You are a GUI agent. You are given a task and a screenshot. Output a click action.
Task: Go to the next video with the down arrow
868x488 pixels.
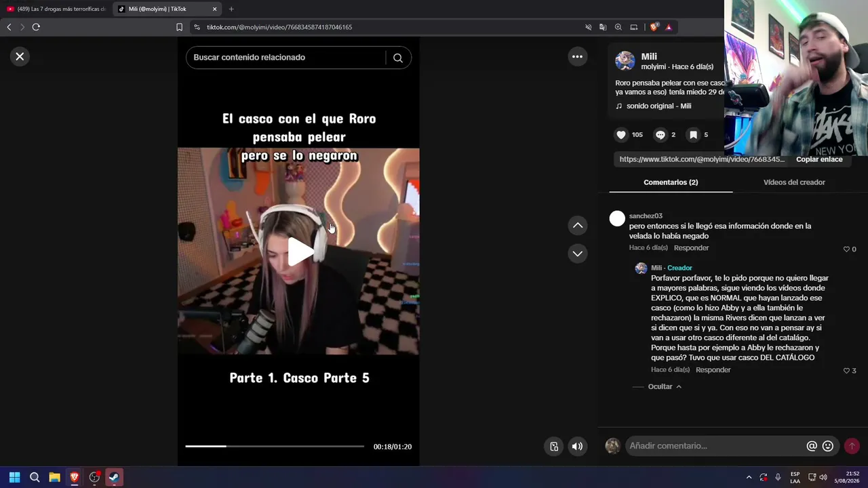coord(577,253)
